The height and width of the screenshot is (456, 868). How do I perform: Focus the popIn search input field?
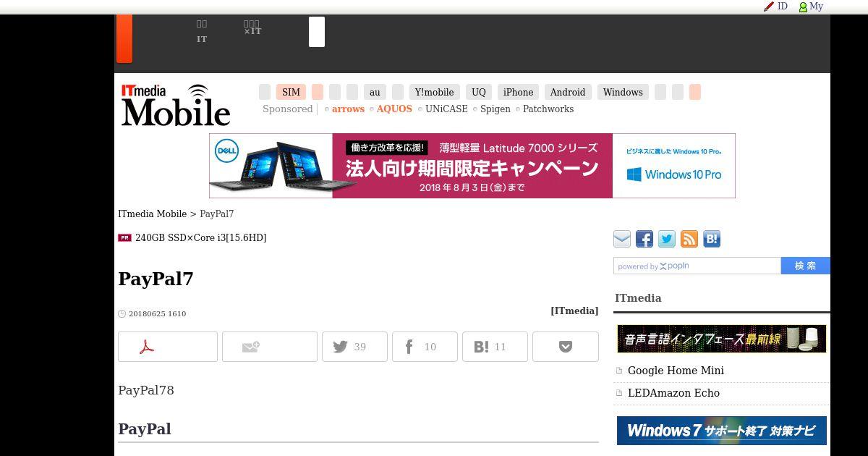click(x=697, y=266)
